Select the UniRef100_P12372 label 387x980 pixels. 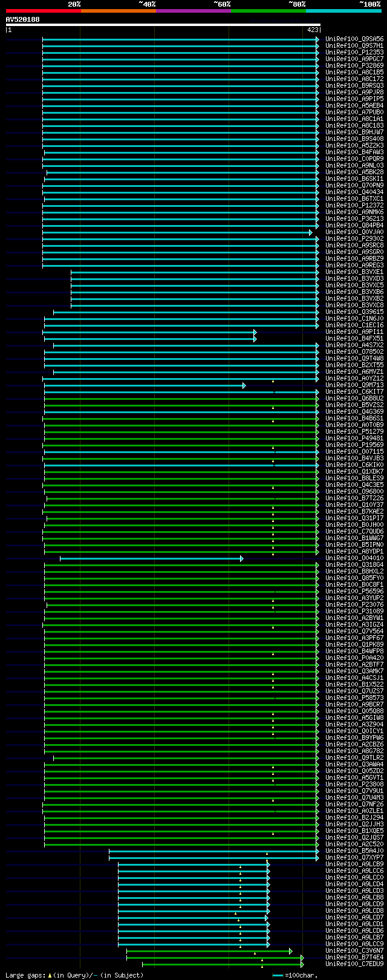coord(354,206)
